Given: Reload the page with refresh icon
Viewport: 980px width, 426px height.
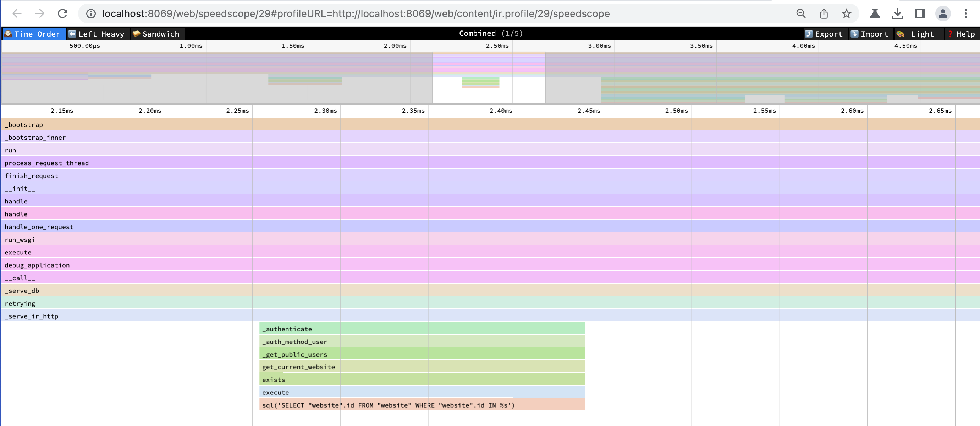Looking at the screenshot, I should click(x=62, y=14).
